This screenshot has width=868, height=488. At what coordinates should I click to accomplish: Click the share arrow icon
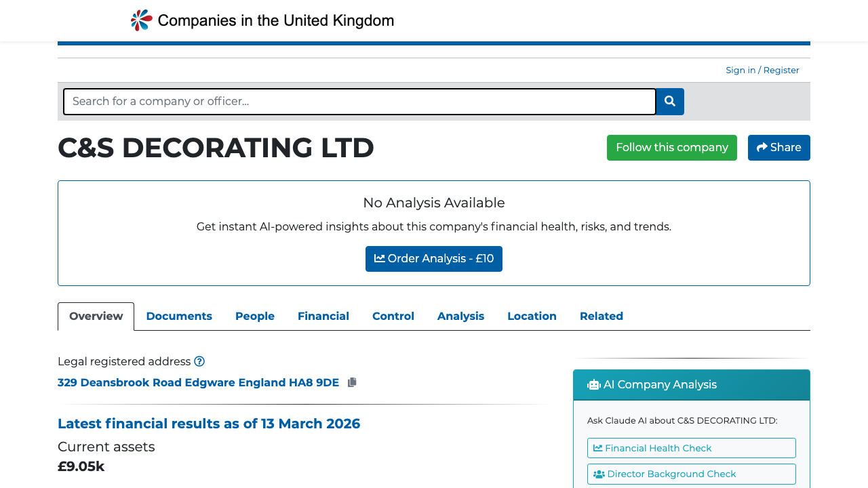762,148
